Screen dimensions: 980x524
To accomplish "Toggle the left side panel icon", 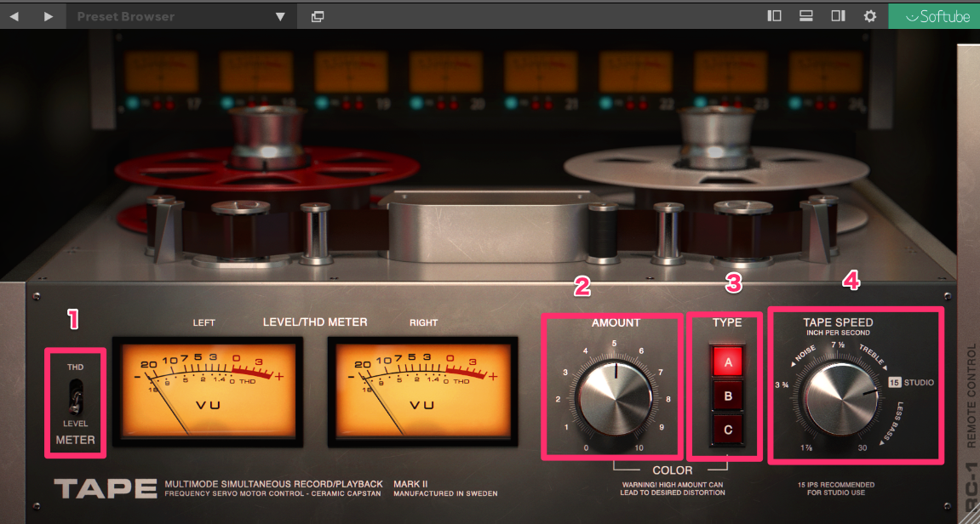I will pyautogui.click(x=774, y=16).
